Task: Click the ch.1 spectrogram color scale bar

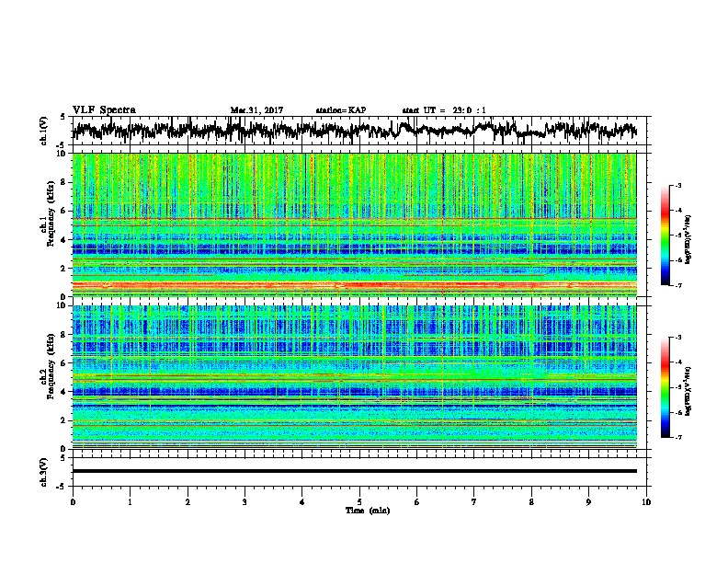Action: 665,236
